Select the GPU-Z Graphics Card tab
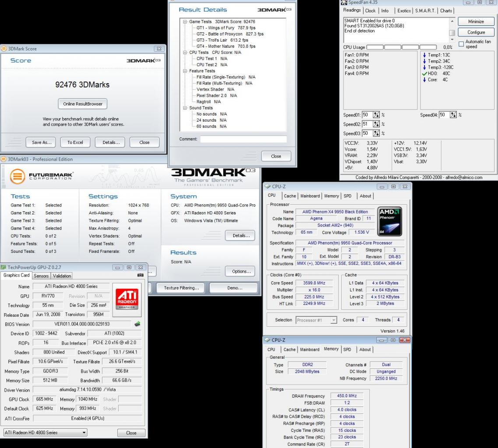 click(x=16, y=275)
